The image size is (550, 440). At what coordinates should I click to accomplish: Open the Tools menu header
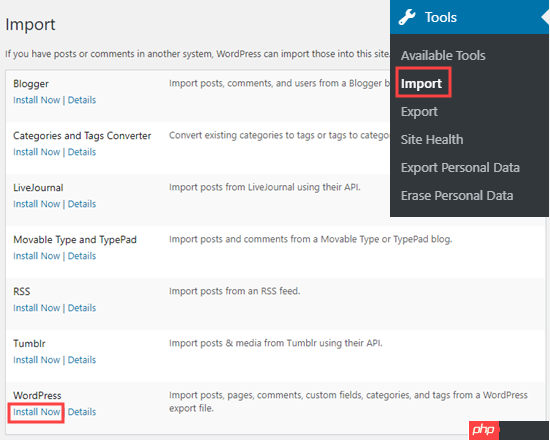point(469,17)
